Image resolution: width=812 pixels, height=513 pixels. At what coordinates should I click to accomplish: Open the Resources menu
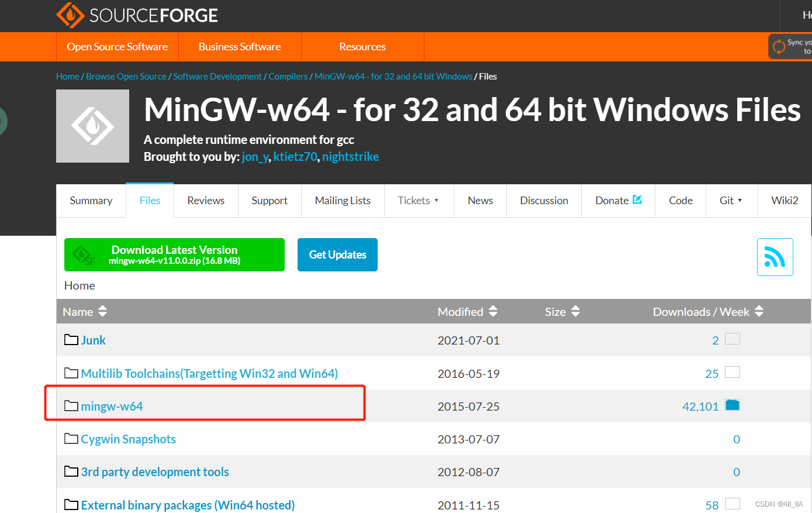[x=362, y=47]
